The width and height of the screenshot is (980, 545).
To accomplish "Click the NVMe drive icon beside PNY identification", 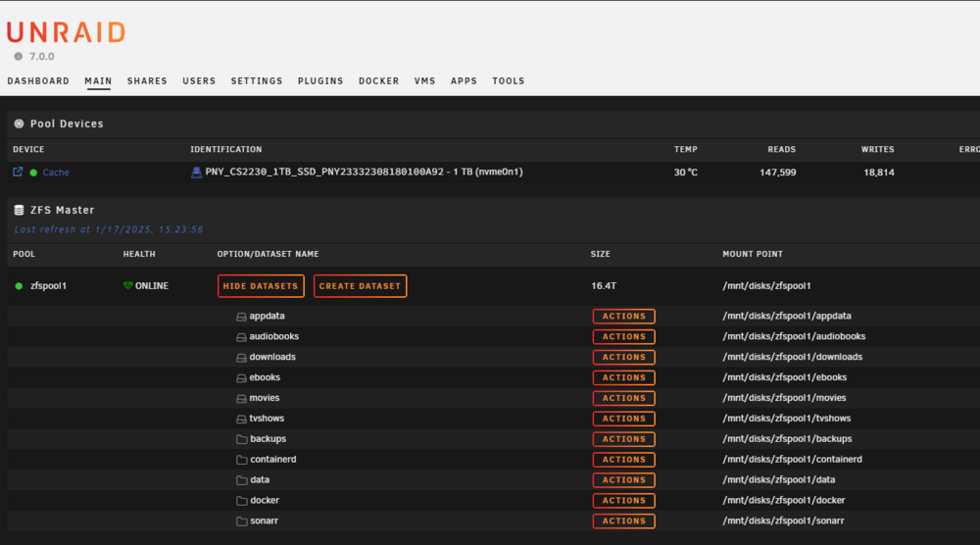I will 196,173.
